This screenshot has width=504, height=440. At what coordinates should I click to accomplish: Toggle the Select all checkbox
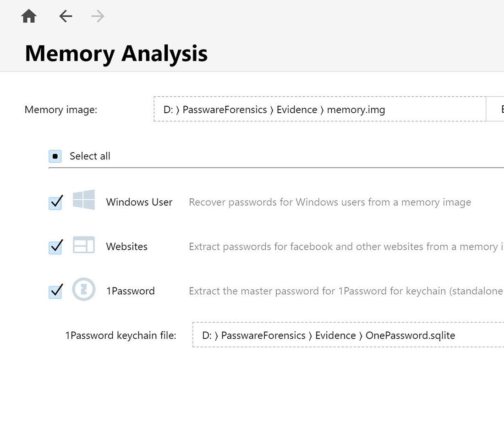coord(55,156)
